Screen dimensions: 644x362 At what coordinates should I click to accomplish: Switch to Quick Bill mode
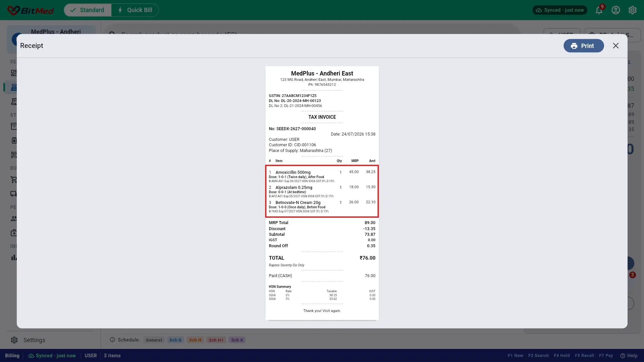pyautogui.click(x=135, y=10)
